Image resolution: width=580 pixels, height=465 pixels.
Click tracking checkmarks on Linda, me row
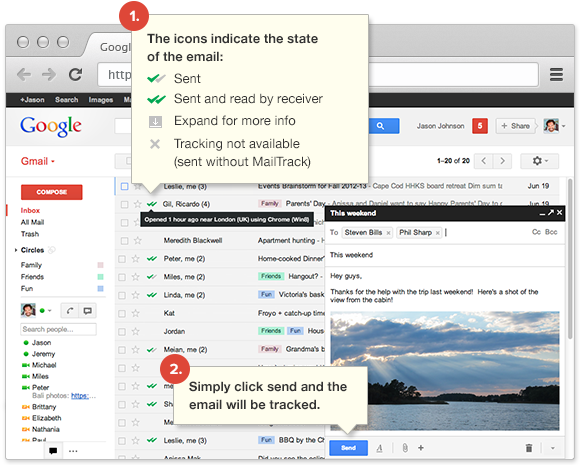pos(152,295)
